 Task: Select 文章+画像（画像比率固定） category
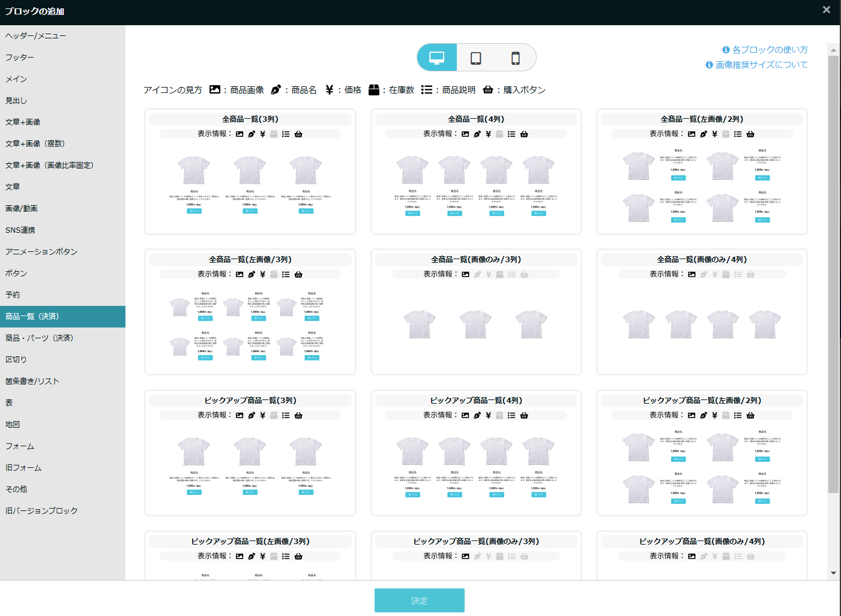click(62, 166)
